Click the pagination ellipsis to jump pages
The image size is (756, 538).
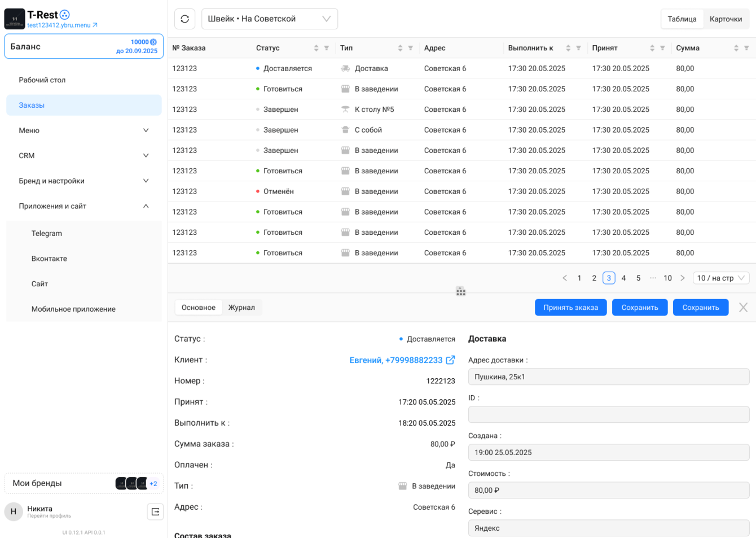(653, 278)
